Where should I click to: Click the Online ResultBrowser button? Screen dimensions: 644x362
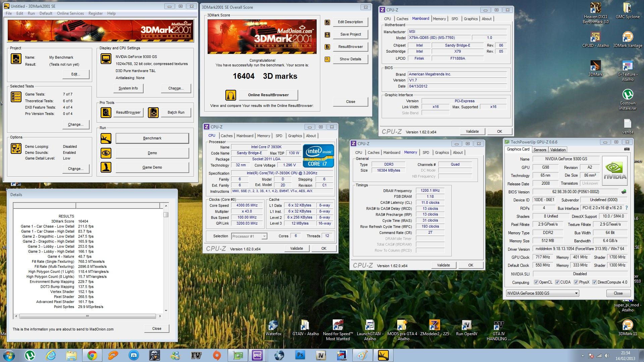(268, 95)
